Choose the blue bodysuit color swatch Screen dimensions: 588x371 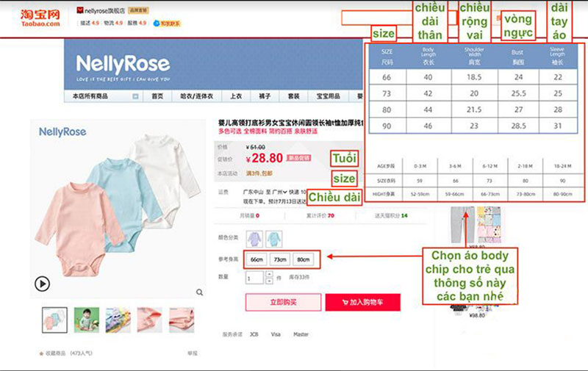click(273, 239)
